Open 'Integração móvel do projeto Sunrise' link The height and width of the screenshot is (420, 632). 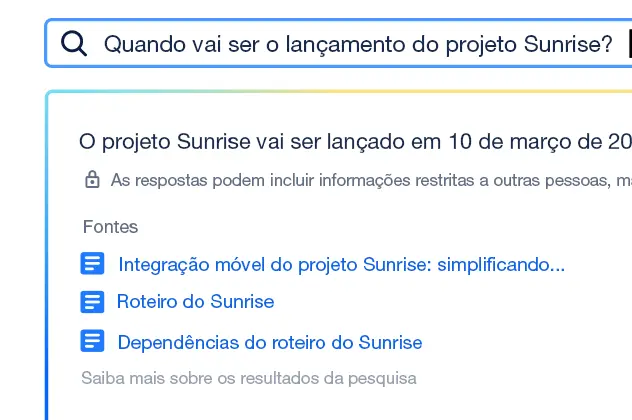tap(341, 265)
